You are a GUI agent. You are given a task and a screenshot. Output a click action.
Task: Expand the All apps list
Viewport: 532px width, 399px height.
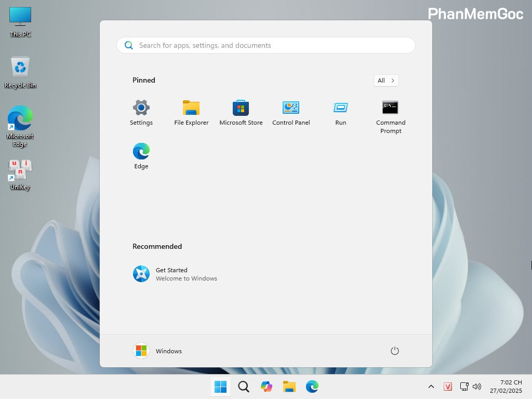tap(385, 81)
